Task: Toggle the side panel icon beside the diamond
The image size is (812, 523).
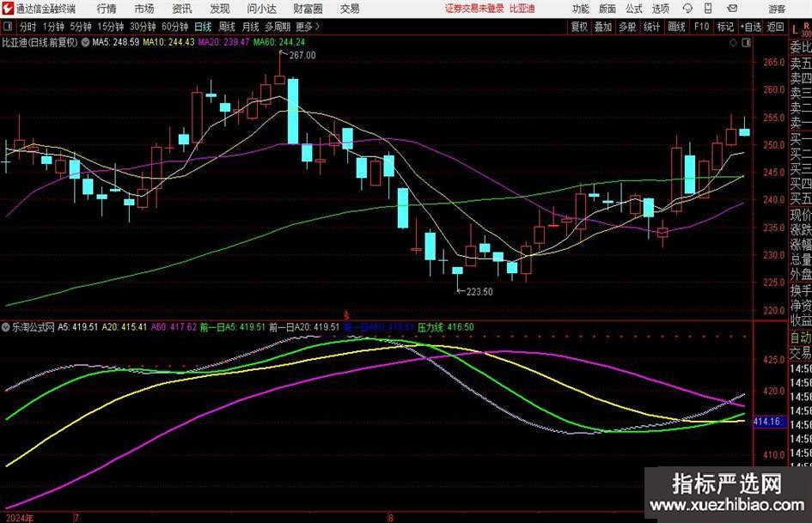Action: pos(746,42)
